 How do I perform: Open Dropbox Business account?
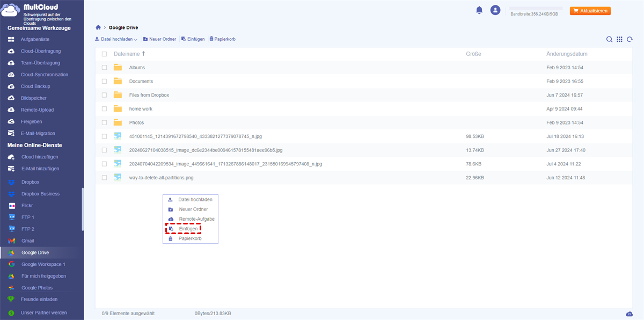(x=41, y=194)
